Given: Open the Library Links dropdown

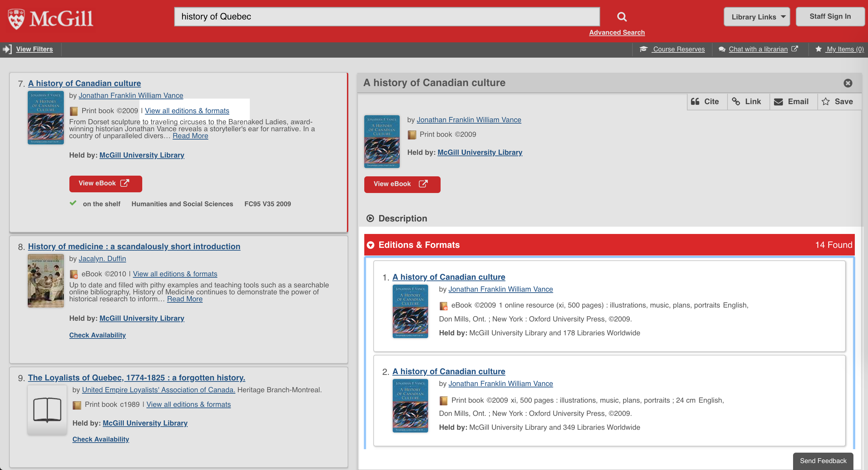Looking at the screenshot, I should click(757, 17).
